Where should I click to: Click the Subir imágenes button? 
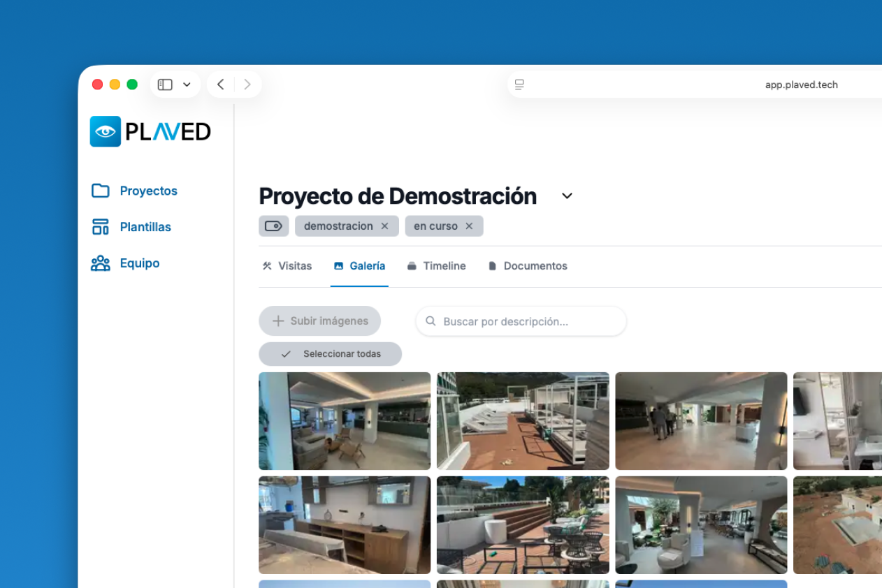pos(319,321)
